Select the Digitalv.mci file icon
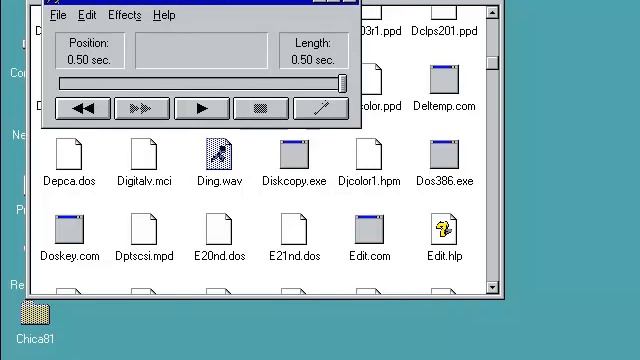This screenshot has height=360, width=640. (144, 154)
